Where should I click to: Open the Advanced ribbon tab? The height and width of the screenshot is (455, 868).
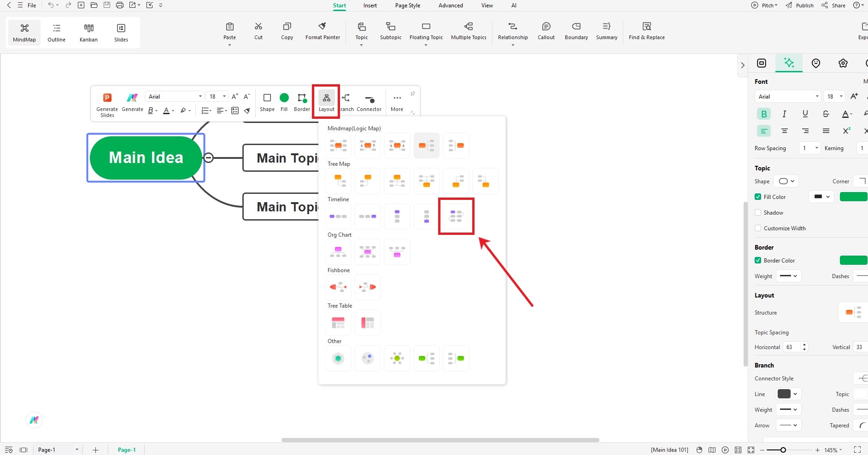point(451,6)
